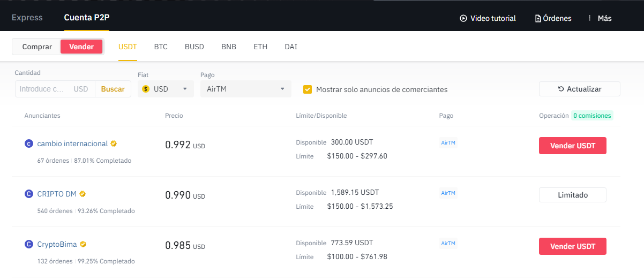Open the Más three-dots menu icon

(590, 18)
